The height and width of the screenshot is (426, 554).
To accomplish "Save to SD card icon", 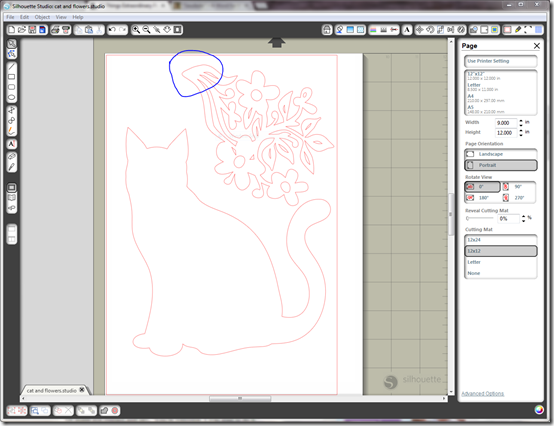I will (42, 30).
